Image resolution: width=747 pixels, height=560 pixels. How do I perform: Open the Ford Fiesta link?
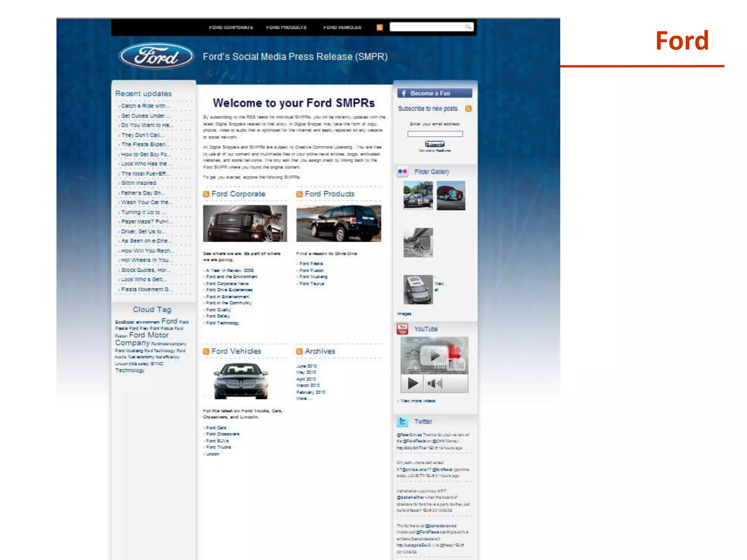[x=311, y=263]
